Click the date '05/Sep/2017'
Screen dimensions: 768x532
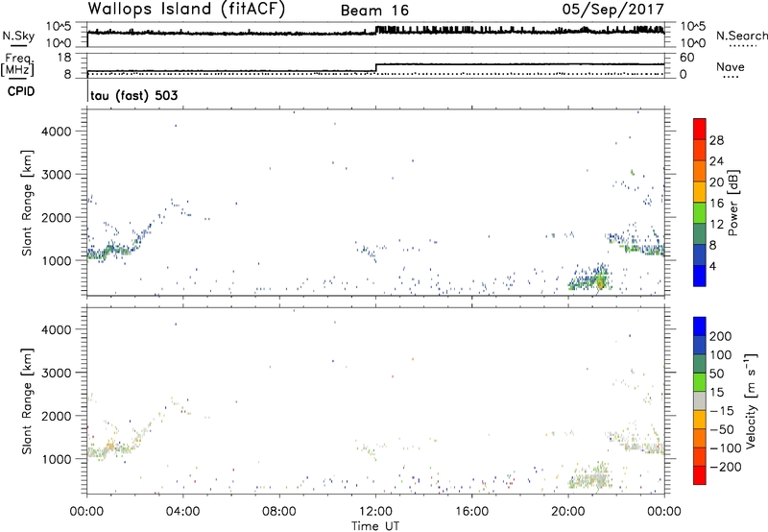(613, 10)
